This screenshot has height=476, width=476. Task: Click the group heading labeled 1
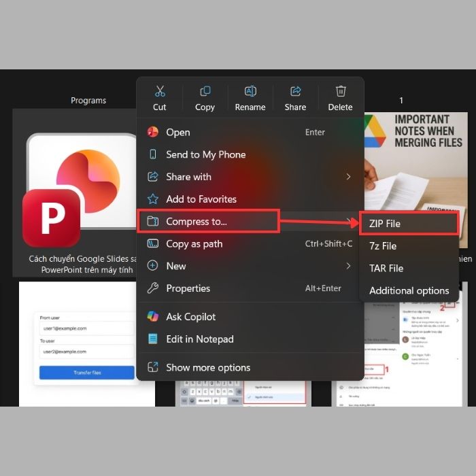click(x=401, y=101)
